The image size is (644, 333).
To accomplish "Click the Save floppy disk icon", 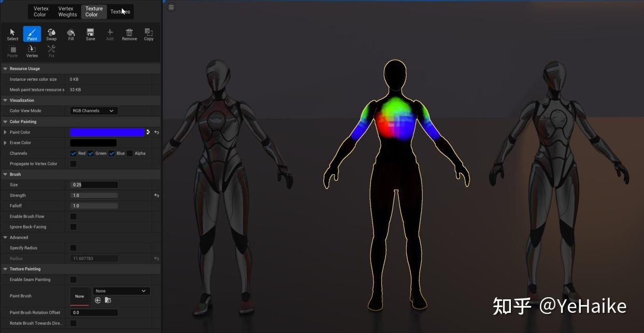I will coord(90,34).
